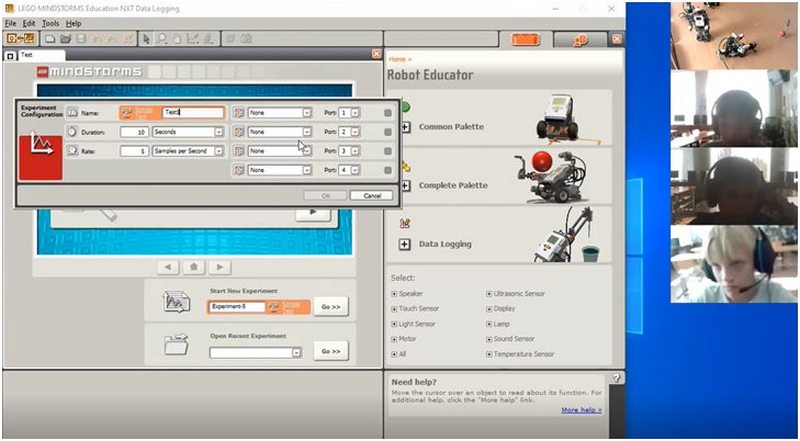Click the Open file toolbar icon
Viewport: 800px width, 441px height.
[x=65, y=39]
